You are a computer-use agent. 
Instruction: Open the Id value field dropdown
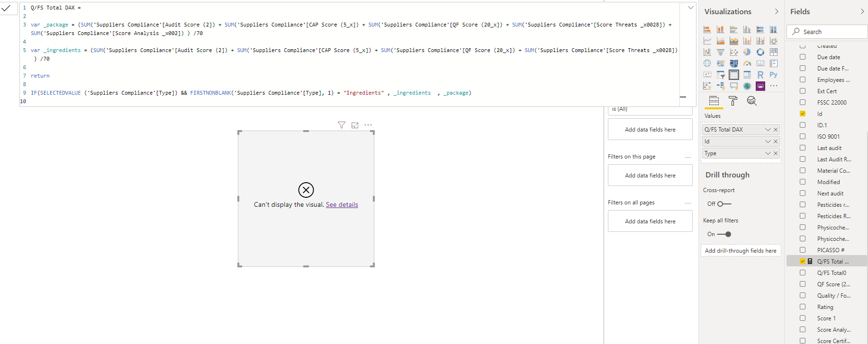(768, 141)
